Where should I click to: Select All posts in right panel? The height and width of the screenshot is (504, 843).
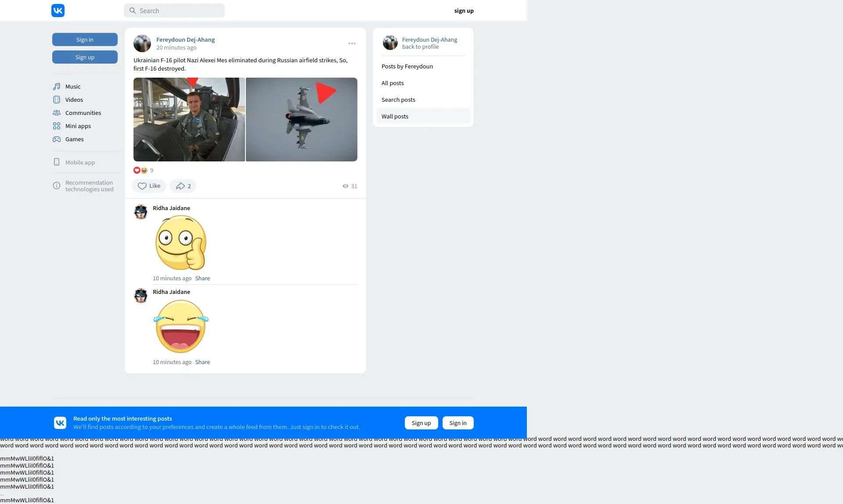coord(393,83)
